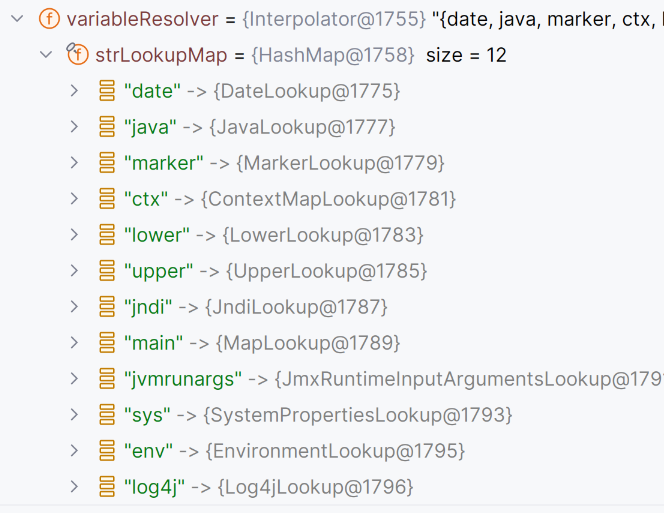
Task: Expand the "env" EnvironmentLookup entry
Action: pyautogui.click(x=75, y=451)
